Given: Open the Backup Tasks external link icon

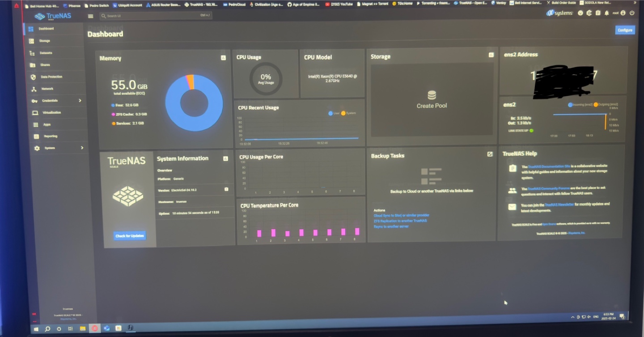Looking at the screenshot, I should [x=490, y=154].
